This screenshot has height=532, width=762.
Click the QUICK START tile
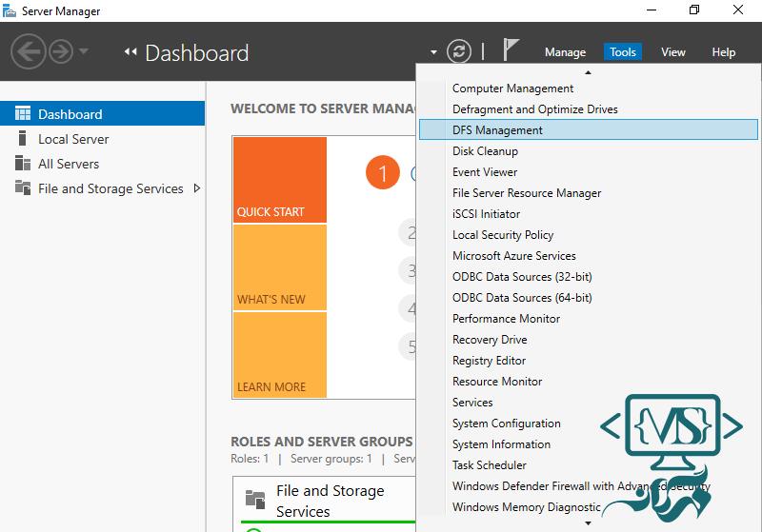click(x=280, y=180)
